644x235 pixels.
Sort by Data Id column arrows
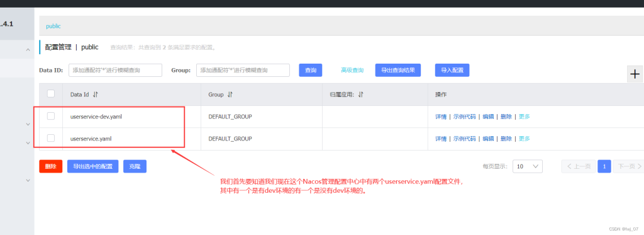[x=96, y=95]
